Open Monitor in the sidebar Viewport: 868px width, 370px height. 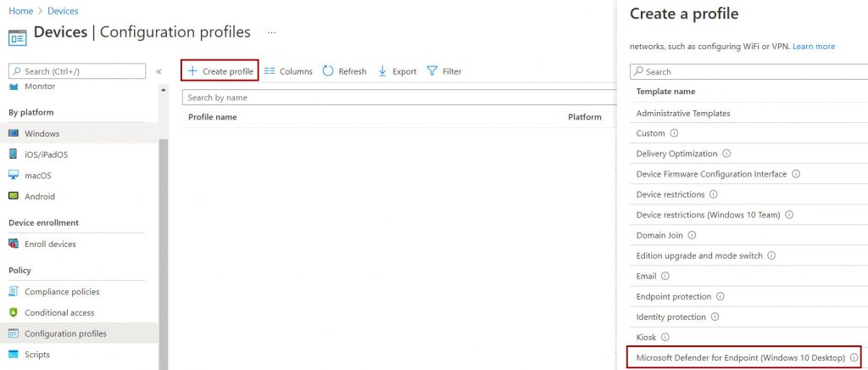[x=40, y=87]
